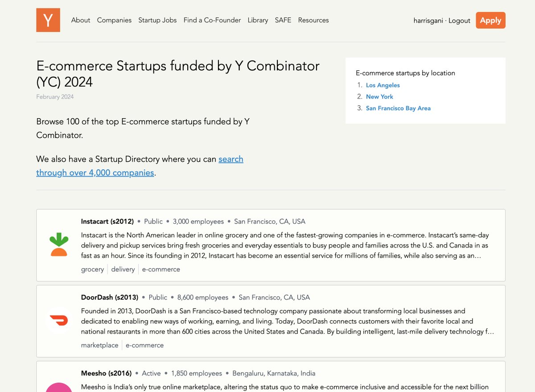The image size is (535, 392).
Task: Click the Instacart description text
Action: click(x=285, y=245)
